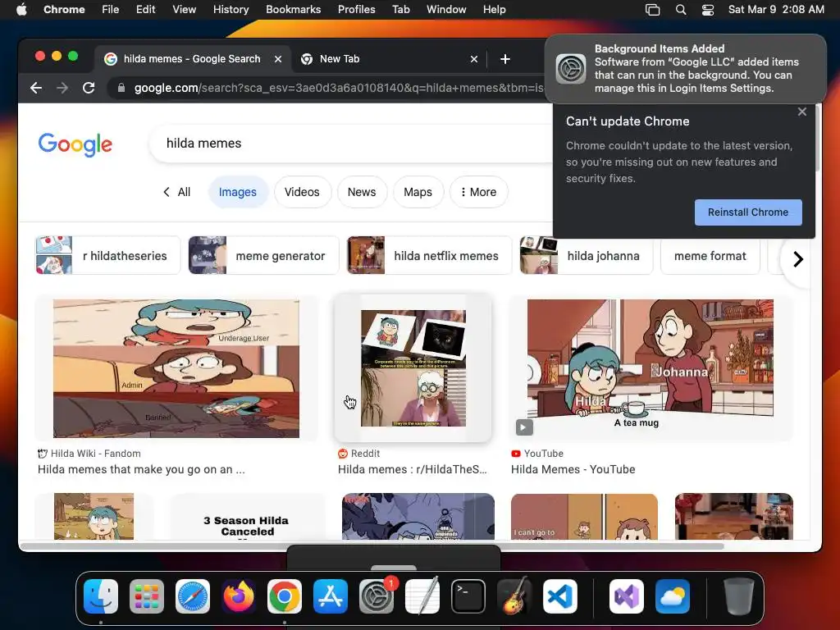The image size is (840, 630).
Task: Click the left chevron beside All
Action: click(x=166, y=192)
